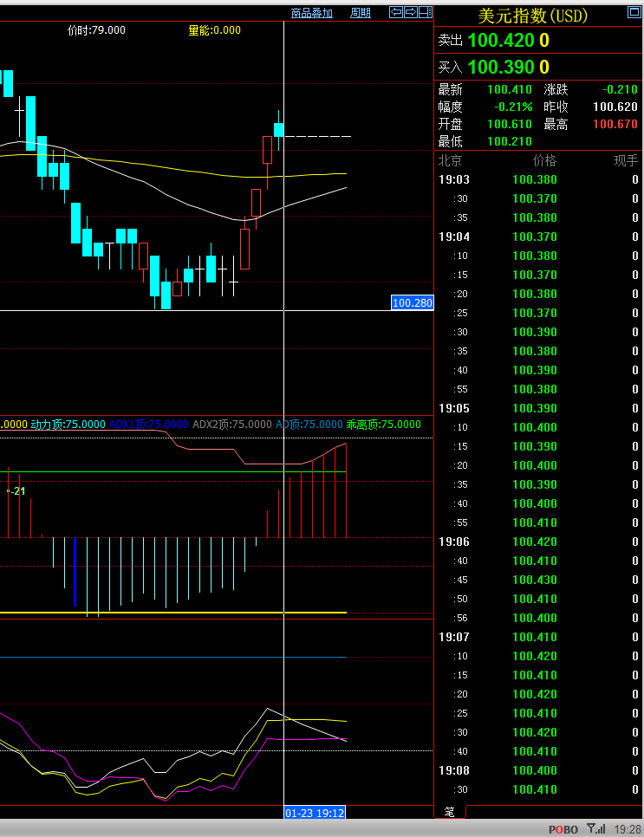644x837 pixels.
Task: Click the scroll-left arrow icon in chart header
Action: (396, 12)
